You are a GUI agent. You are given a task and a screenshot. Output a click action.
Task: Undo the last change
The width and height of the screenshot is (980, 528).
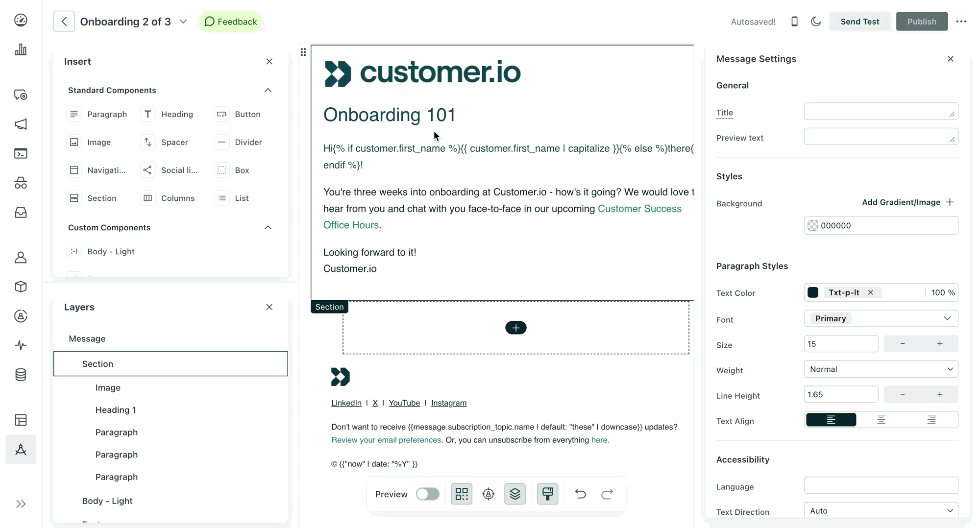(x=581, y=494)
